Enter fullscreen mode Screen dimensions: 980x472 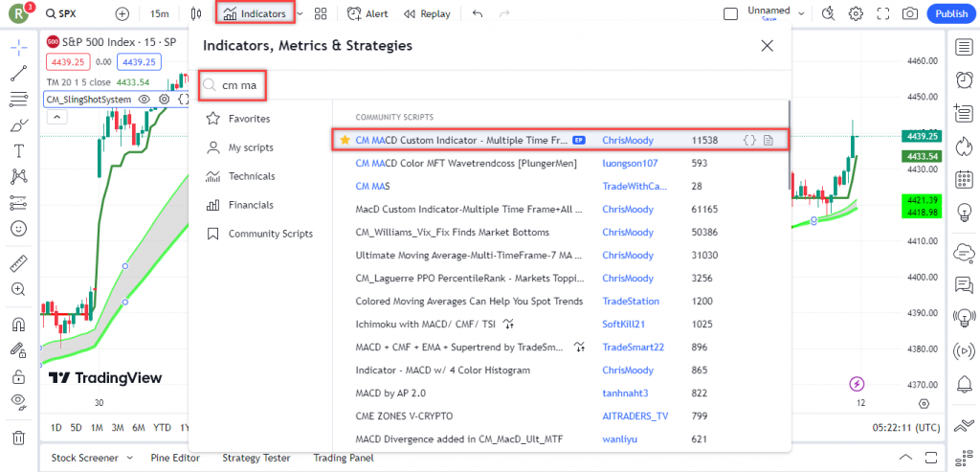[x=883, y=13]
